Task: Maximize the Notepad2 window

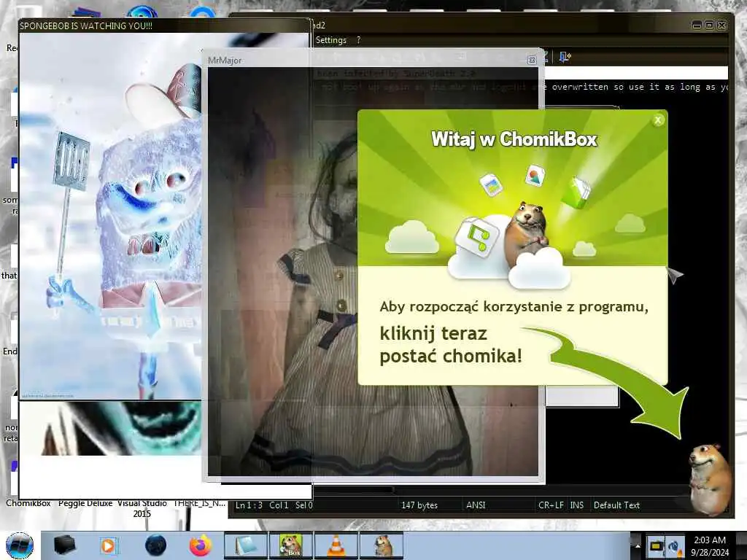Action: click(709, 26)
